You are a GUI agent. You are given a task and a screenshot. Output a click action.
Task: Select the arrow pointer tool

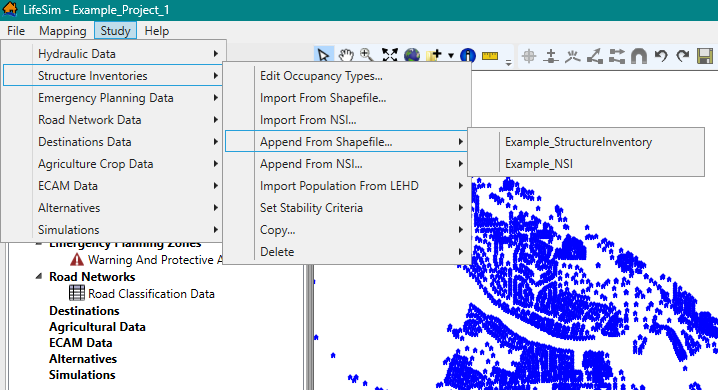[324, 56]
